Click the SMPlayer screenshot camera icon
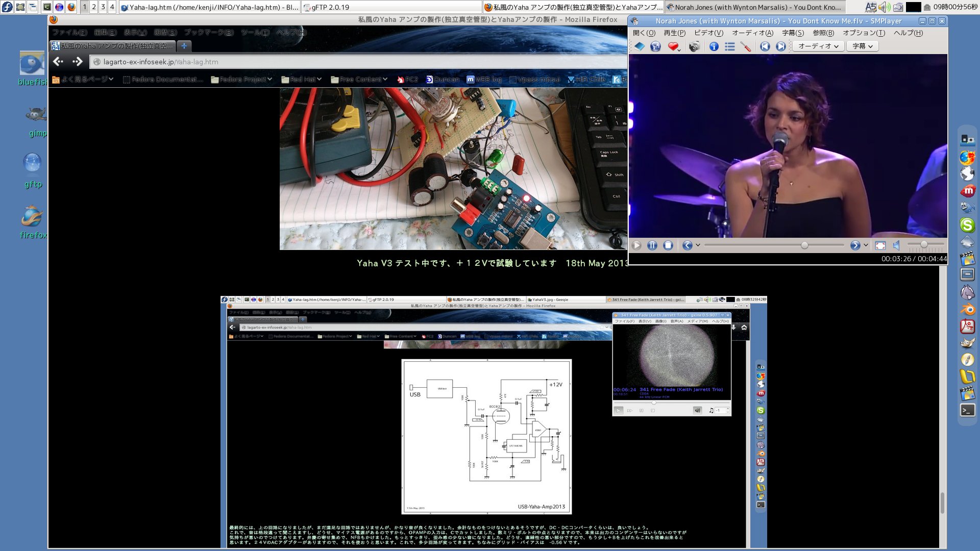Viewport: 980px width, 551px height. click(694, 46)
